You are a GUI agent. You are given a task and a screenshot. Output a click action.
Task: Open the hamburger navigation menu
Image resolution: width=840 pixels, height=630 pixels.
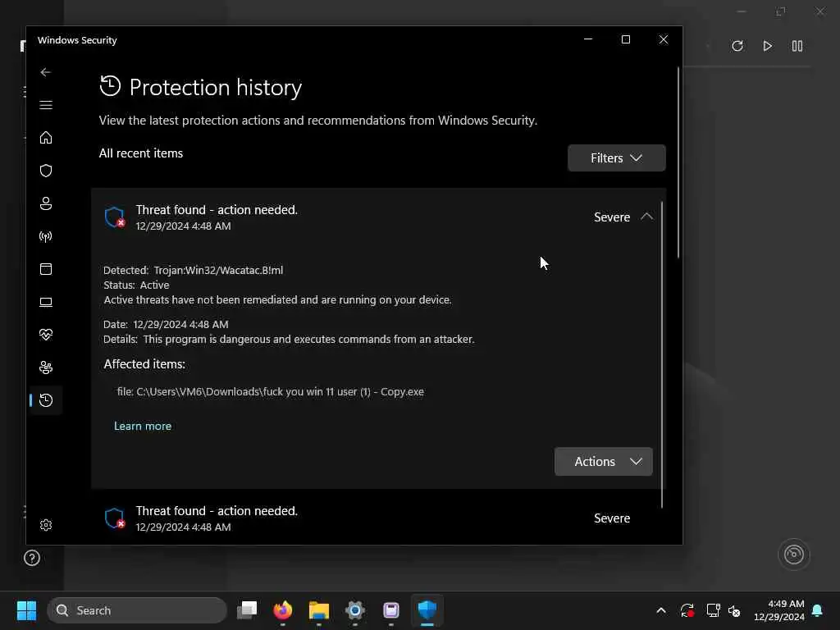[x=46, y=105]
